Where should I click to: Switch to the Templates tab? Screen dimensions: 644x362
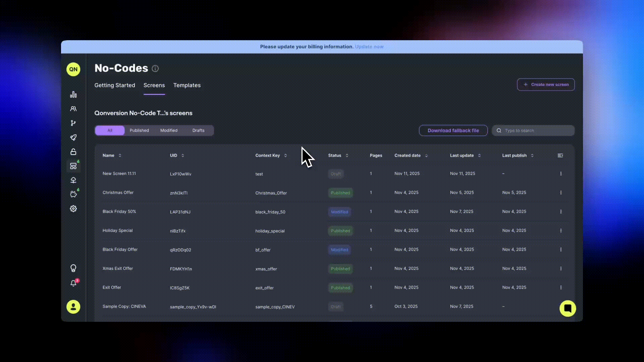(x=187, y=85)
